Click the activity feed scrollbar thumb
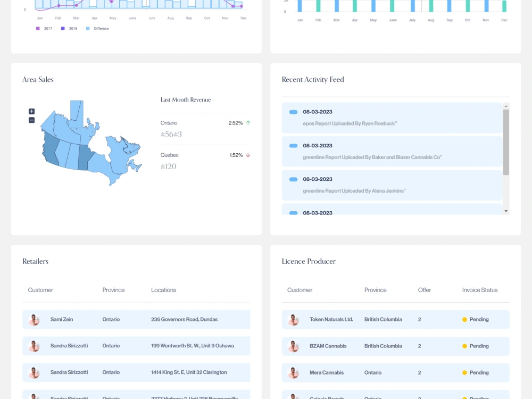Image resolution: width=532 pixels, height=399 pixels. (506, 142)
